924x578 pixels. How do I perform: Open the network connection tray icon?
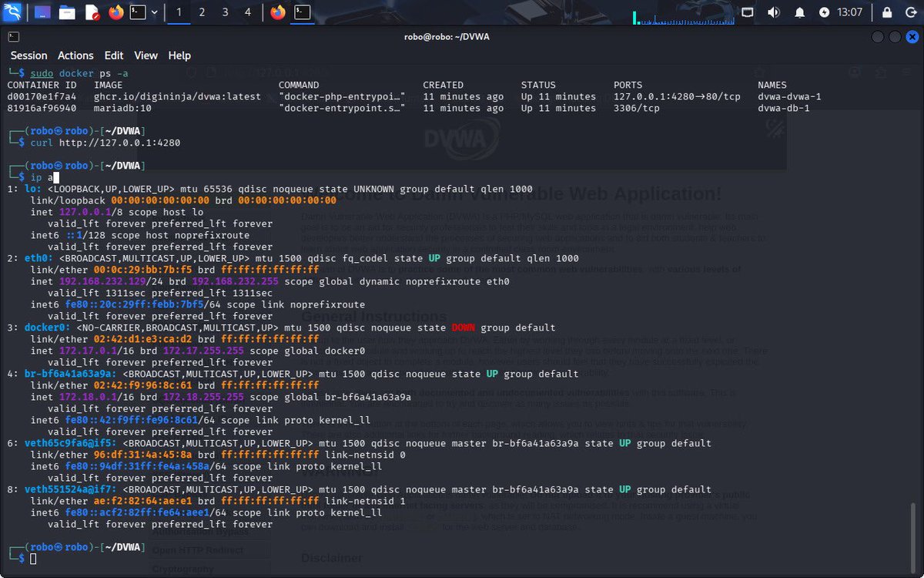click(747, 12)
